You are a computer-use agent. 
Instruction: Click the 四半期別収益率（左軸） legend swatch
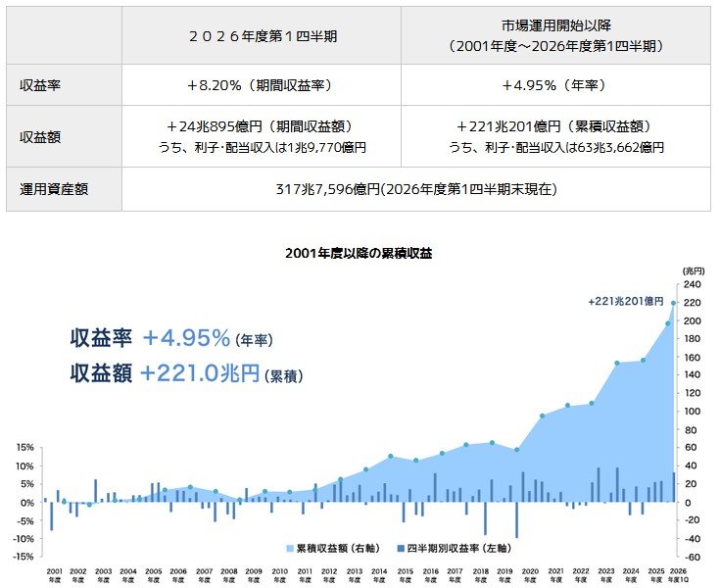pos(401,549)
